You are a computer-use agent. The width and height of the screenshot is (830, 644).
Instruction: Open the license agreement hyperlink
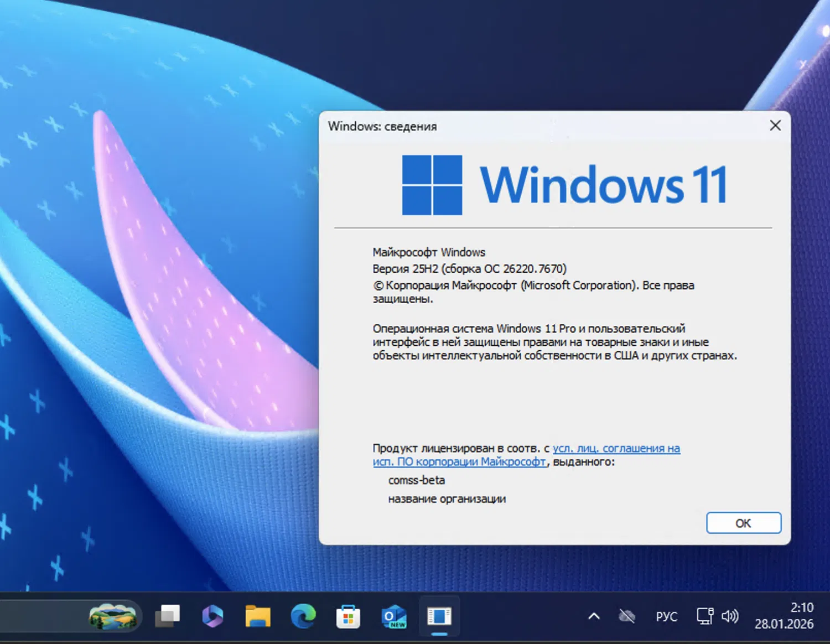point(616,448)
